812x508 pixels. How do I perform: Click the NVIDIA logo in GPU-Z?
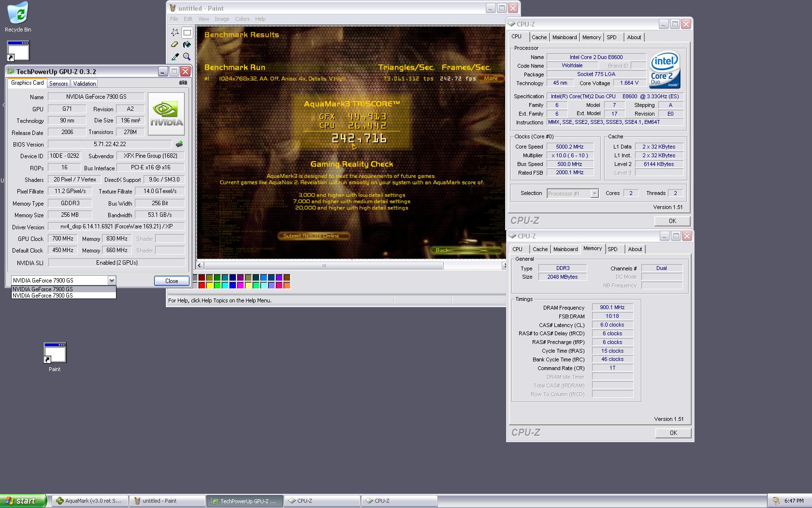[166, 114]
